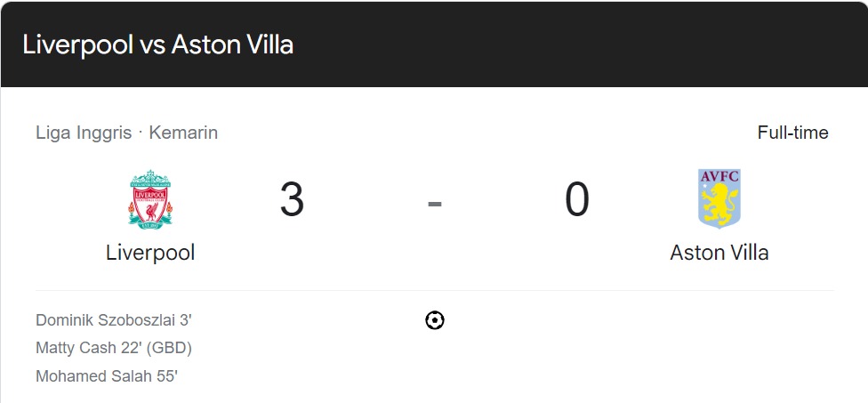
Task: Select the Liverpool vs Aston Villa header title
Action: [x=157, y=44]
